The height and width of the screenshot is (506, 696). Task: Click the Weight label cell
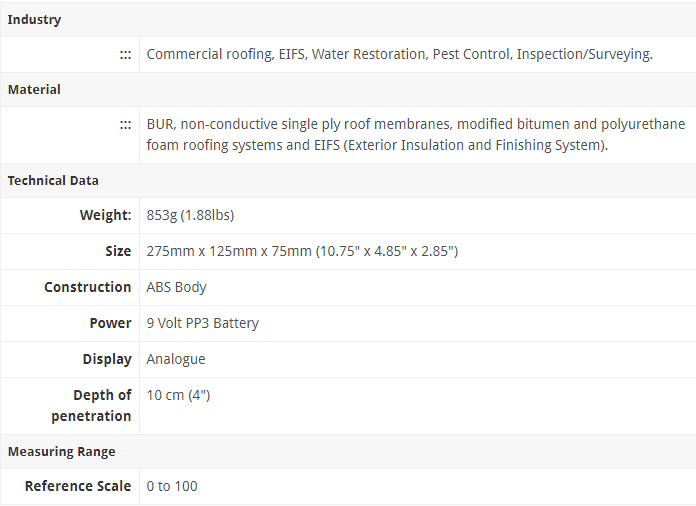[105, 215]
